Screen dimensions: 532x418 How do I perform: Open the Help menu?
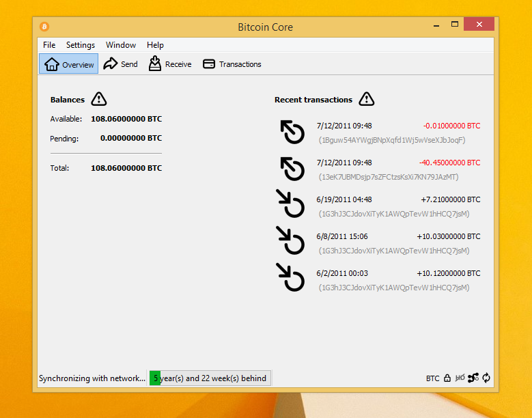coord(156,45)
